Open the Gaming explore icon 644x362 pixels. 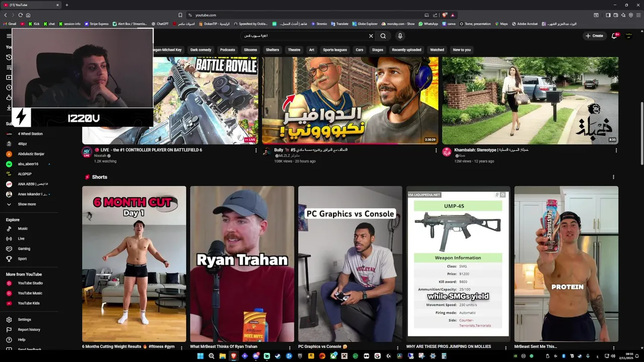point(9,249)
